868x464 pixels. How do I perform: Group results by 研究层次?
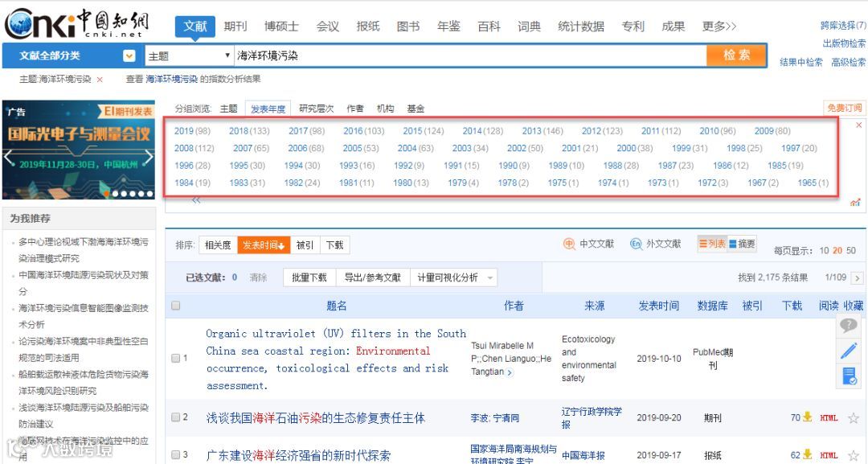(316, 109)
